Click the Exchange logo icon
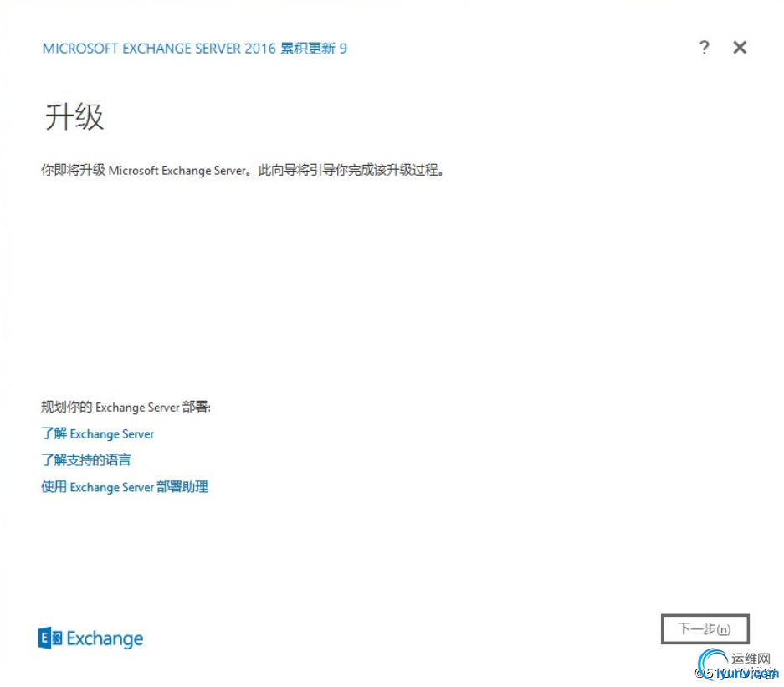 (50, 638)
